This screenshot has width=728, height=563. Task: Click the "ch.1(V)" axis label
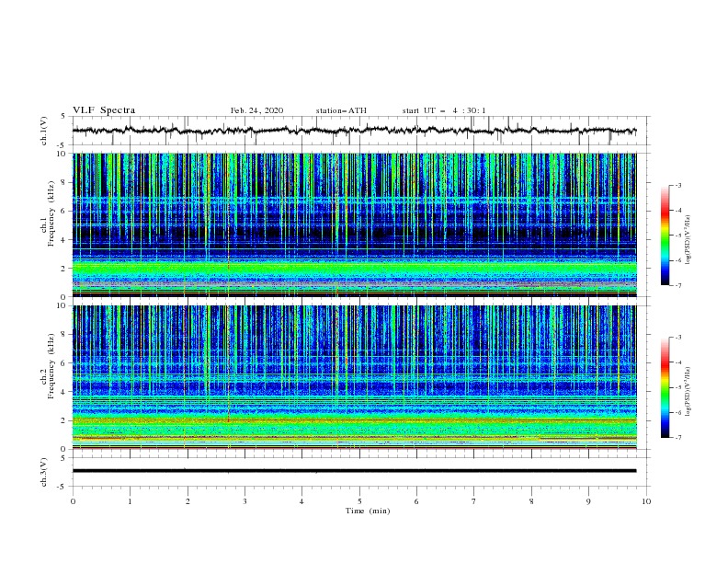click(44, 131)
